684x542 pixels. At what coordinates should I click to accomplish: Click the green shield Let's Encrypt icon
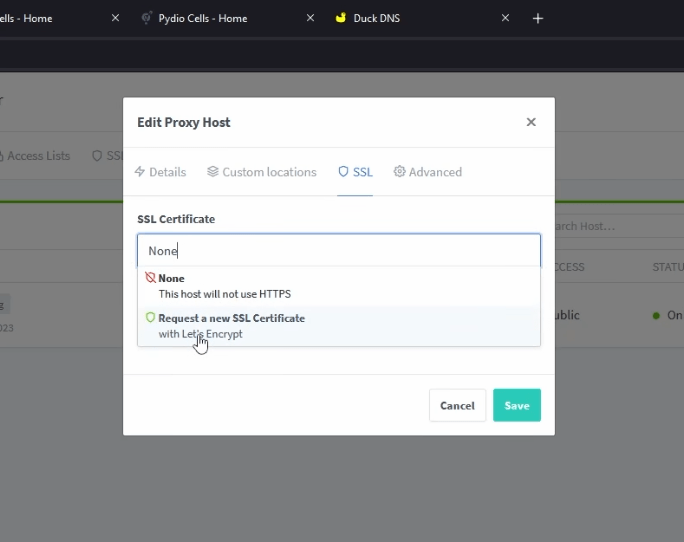151,318
